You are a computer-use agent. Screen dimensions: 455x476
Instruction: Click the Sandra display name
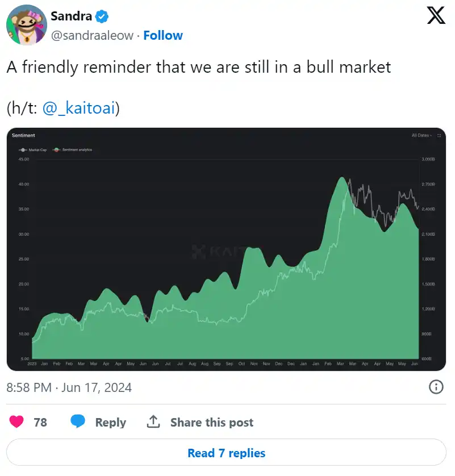(x=71, y=16)
